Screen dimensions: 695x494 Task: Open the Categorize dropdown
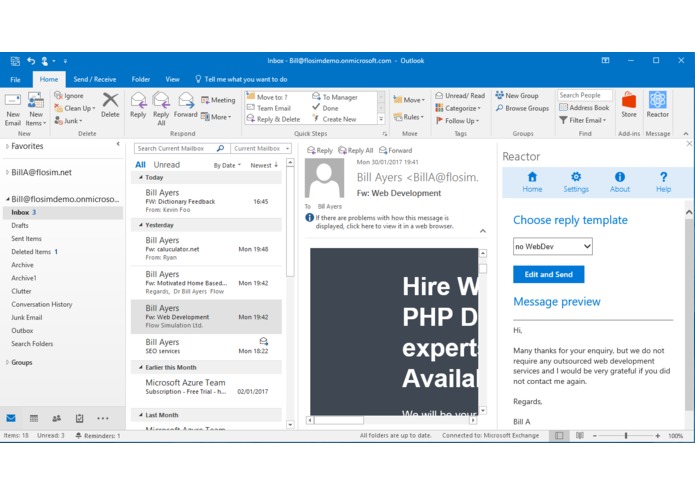coord(458,108)
